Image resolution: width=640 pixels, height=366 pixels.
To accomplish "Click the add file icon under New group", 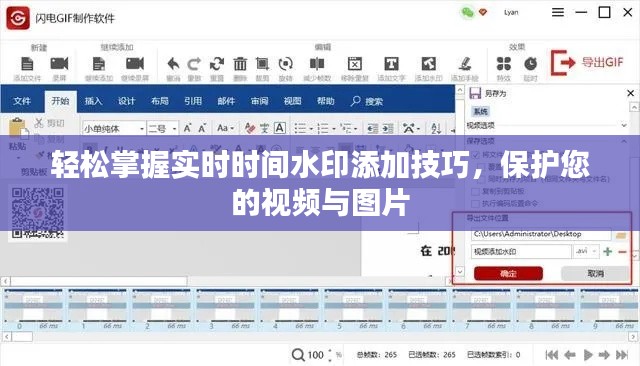I will 27,64.
